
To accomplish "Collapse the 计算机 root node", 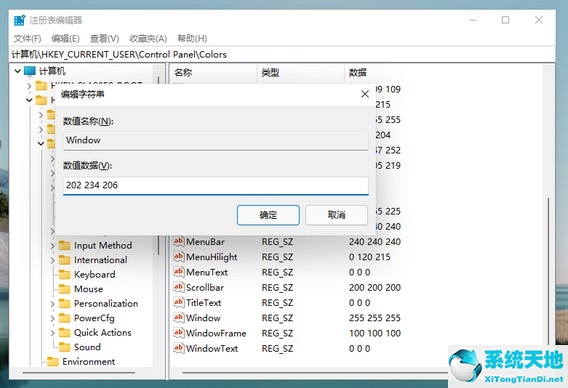I will (x=17, y=71).
